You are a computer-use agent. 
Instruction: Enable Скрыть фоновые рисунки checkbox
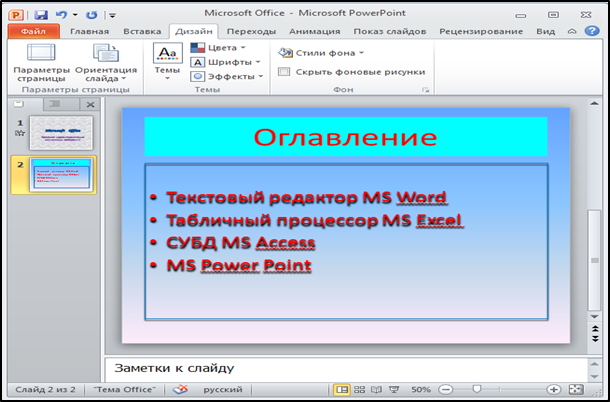(284, 72)
